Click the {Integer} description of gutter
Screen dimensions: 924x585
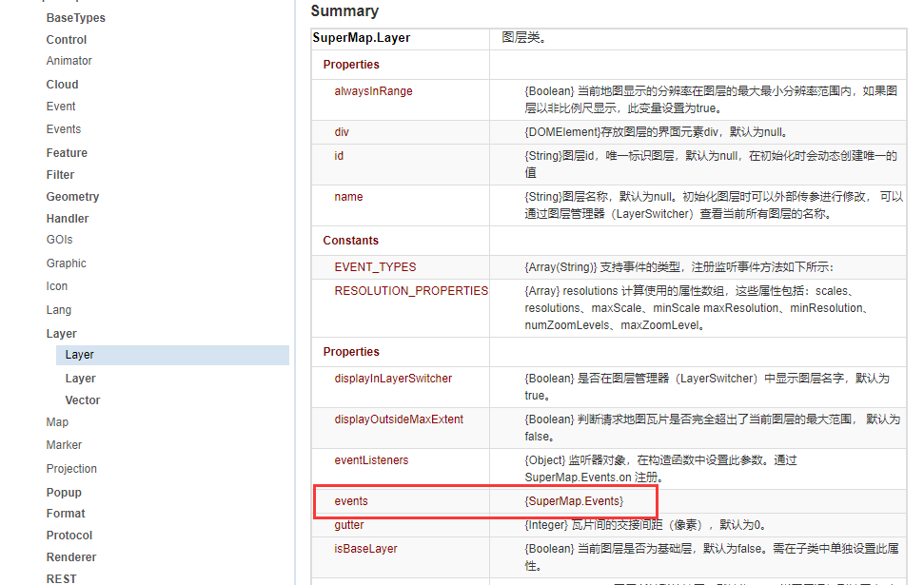[x=645, y=525]
